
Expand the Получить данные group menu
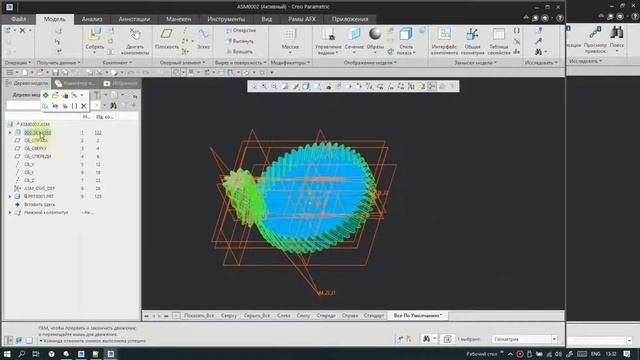point(58,62)
